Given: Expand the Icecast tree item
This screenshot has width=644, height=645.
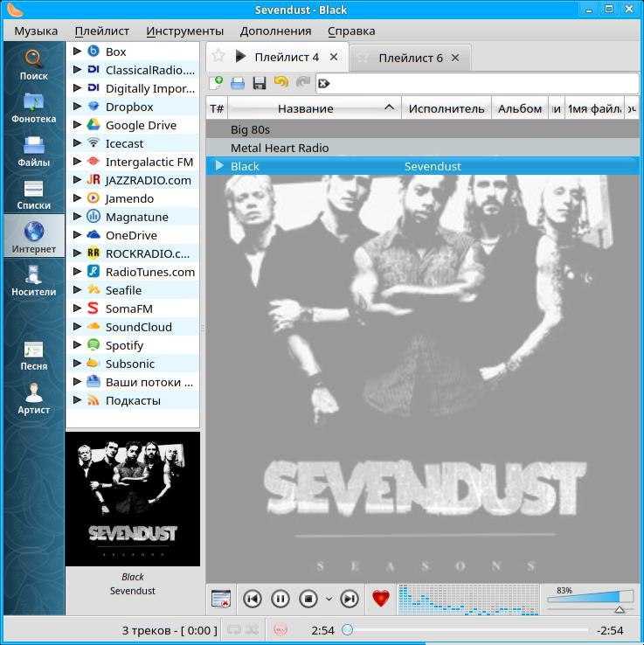Looking at the screenshot, I should pyautogui.click(x=77, y=142).
